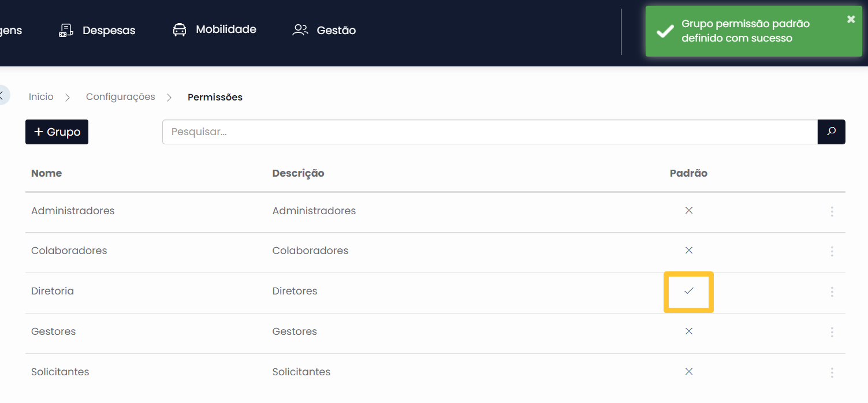Image resolution: width=868 pixels, height=403 pixels.
Task: Go to Configurações in the breadcrumb
Action: [121, 97]
